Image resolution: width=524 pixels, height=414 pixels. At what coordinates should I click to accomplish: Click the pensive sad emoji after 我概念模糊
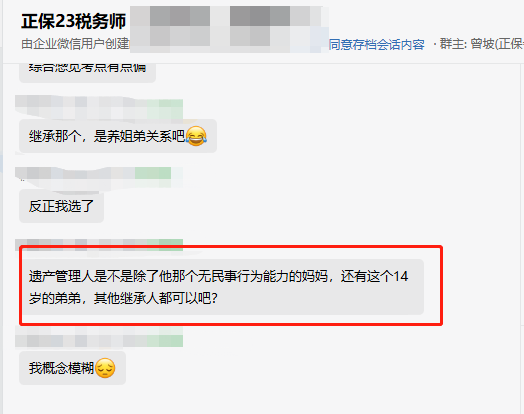(105, 368)
